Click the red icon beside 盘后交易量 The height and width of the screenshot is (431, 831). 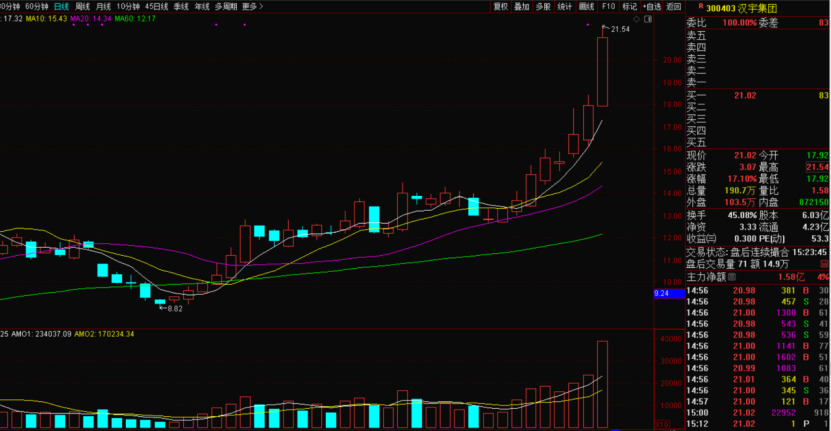(x=824, y=263)
